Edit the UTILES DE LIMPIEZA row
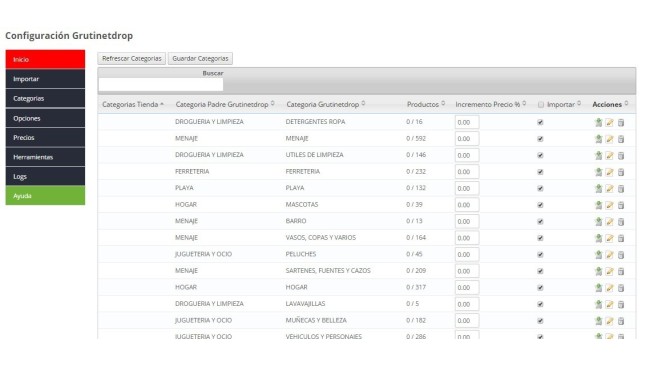The width and height of the screenshot is (646, 366). 609,155
